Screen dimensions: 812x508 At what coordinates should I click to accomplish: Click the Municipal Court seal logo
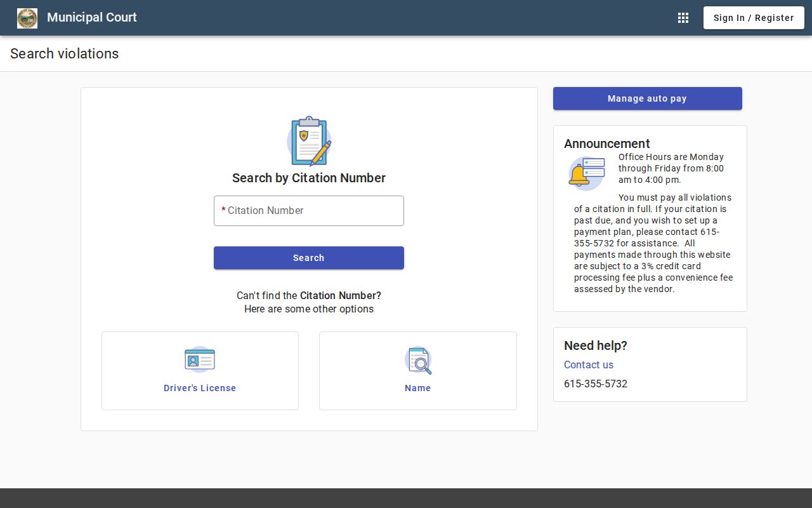coord(27,18)
